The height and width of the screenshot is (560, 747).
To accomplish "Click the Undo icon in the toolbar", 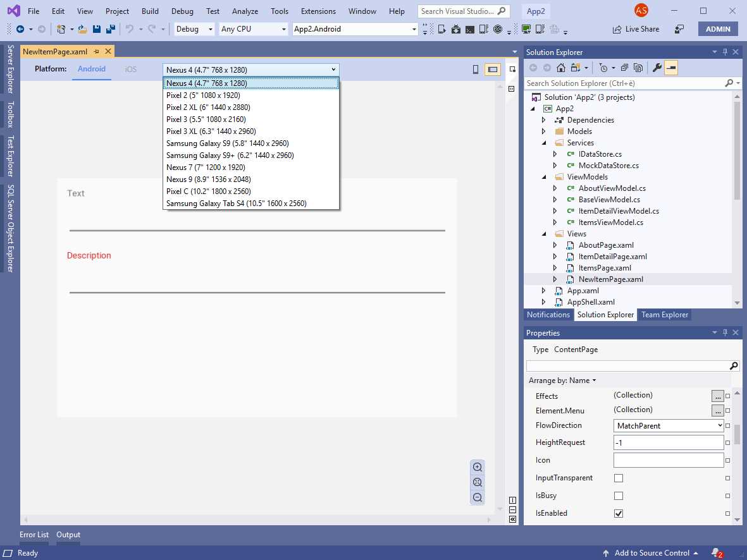I will click(130, 28).
